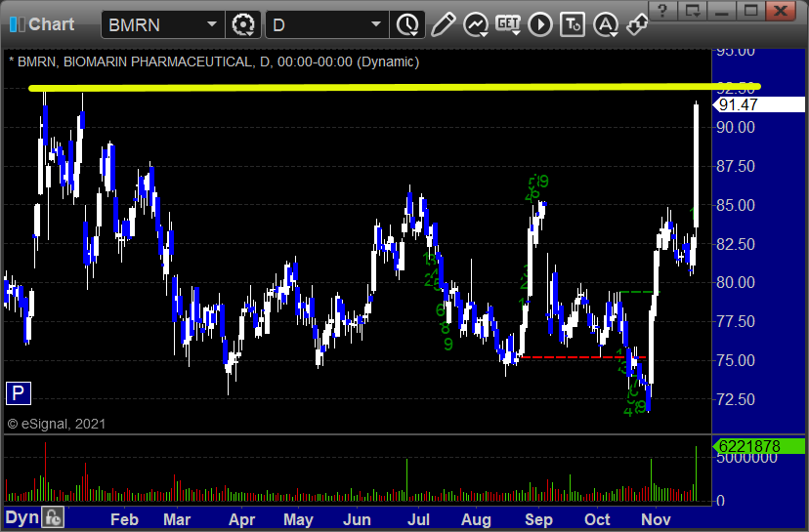Click the 72.50 price axis label
The image size is (809, 532).
pyautogui.click(x=736, y=399)
